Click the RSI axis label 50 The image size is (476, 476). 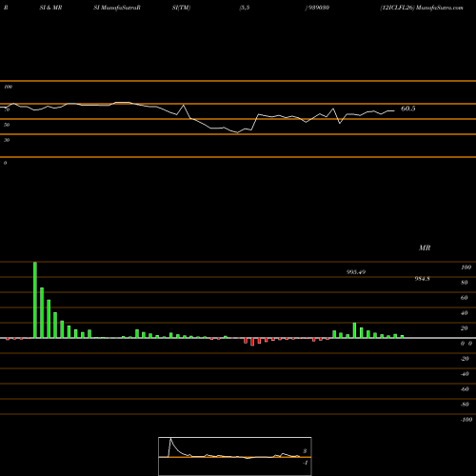point(7,125)
